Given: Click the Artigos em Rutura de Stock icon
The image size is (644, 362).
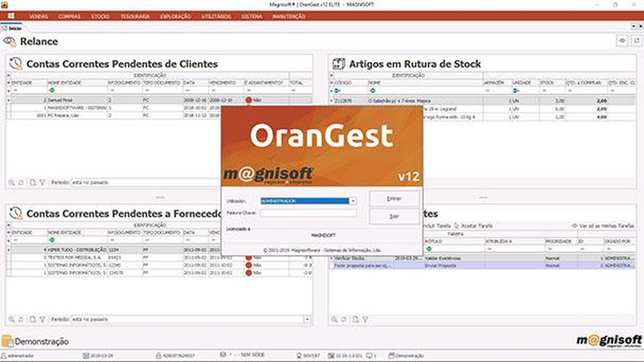Looking at the screenshot, I should click(339, 64).
